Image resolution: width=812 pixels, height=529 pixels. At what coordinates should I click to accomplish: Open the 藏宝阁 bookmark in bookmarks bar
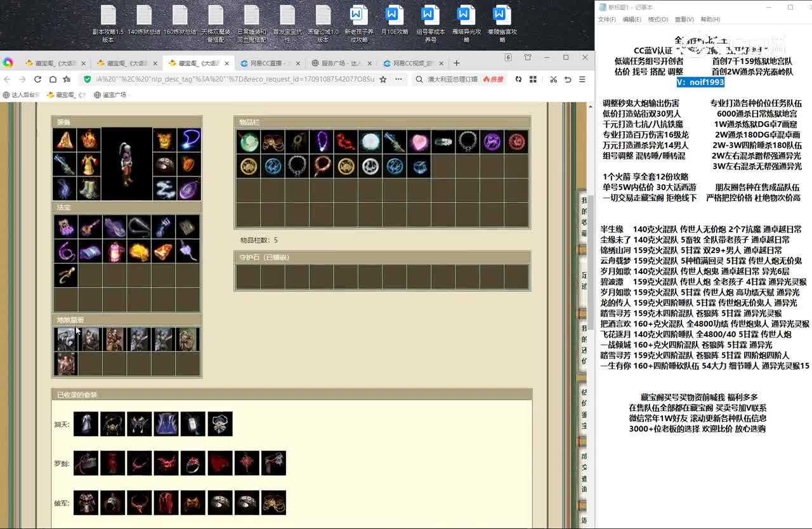67,95
